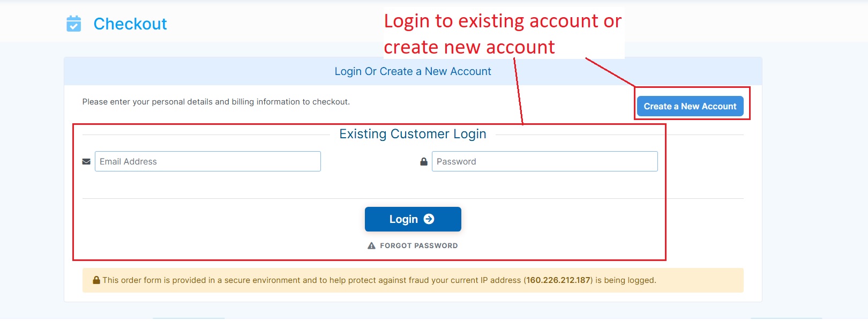The height and width of the screenshot is (321, 868).
Task: Click the words 'is being logged' in notice
Action: click(x=625, y=280)
